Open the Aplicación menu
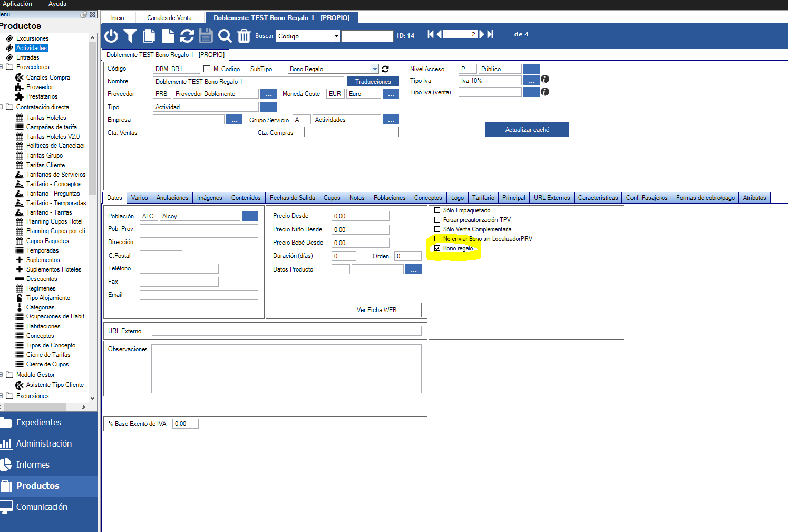Screen dimensions: 788x532 [x=17, y=4]
